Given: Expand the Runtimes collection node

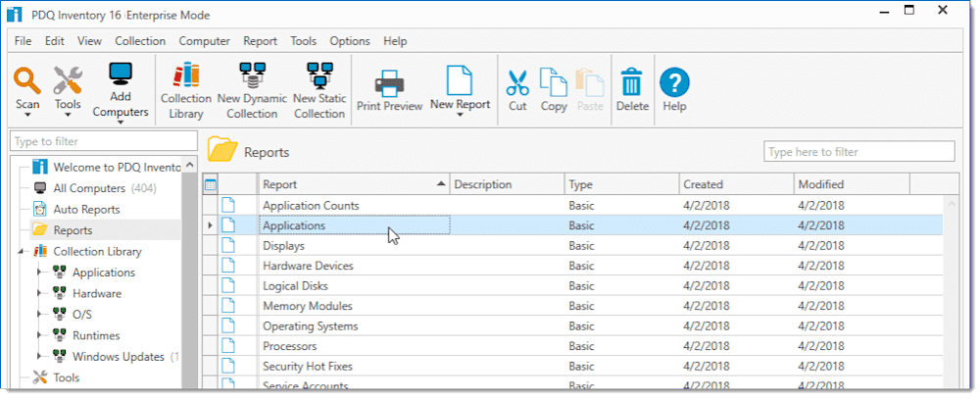Looking at the screenshot, I should (x=39, y=336).
